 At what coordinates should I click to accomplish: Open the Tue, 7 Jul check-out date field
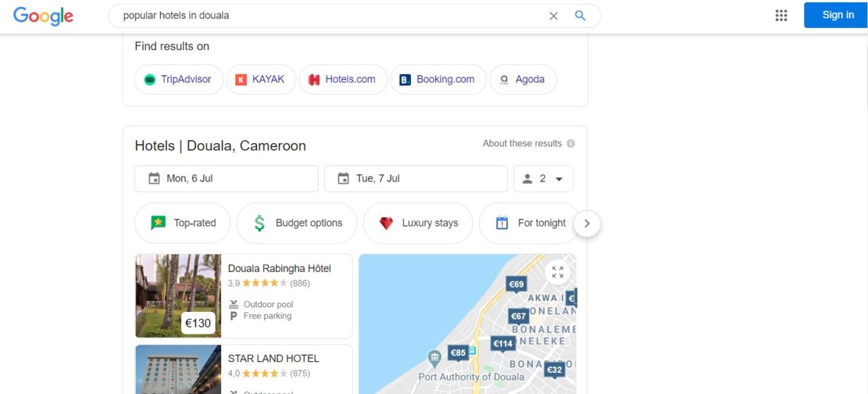[x=416, y=179]
